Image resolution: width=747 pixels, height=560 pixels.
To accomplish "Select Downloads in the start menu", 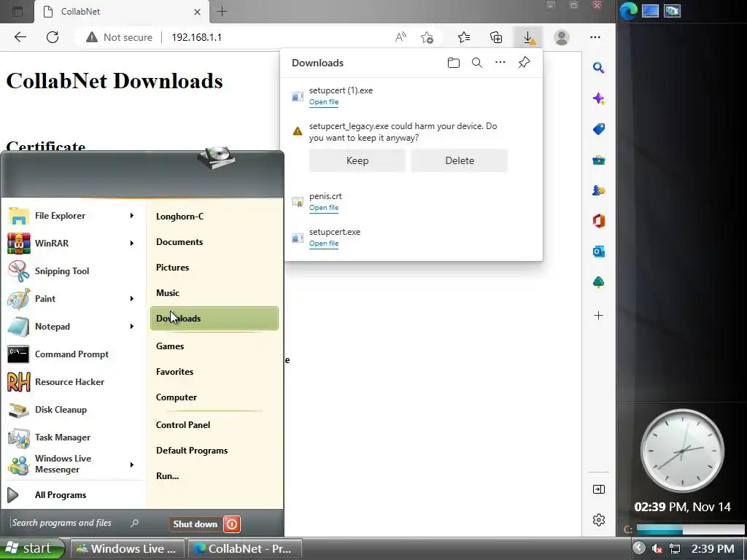I will click(x=214, y=318).
